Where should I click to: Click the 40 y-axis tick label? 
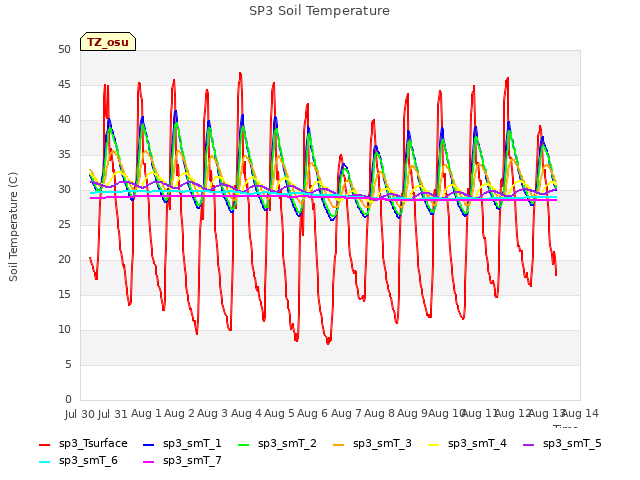(64, 120)
